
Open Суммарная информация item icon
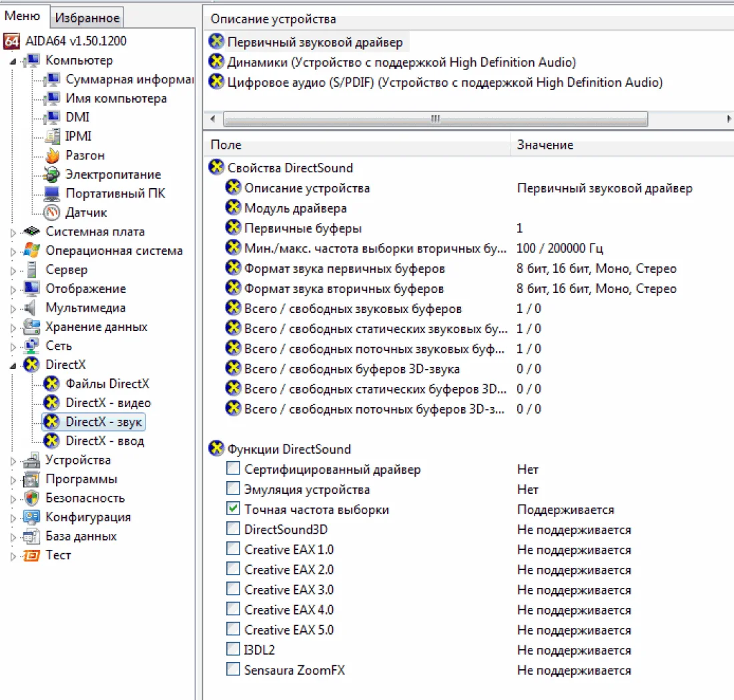(x=52, y=79)
